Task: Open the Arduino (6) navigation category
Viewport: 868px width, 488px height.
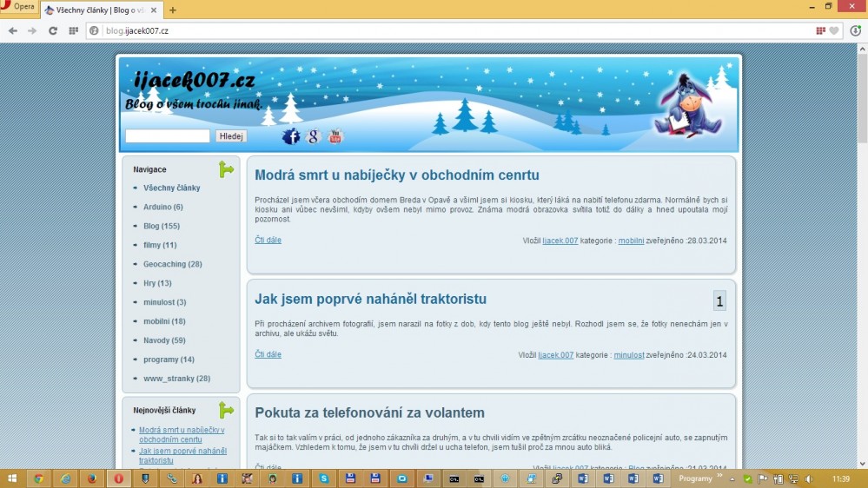Action: coord(162,207)
